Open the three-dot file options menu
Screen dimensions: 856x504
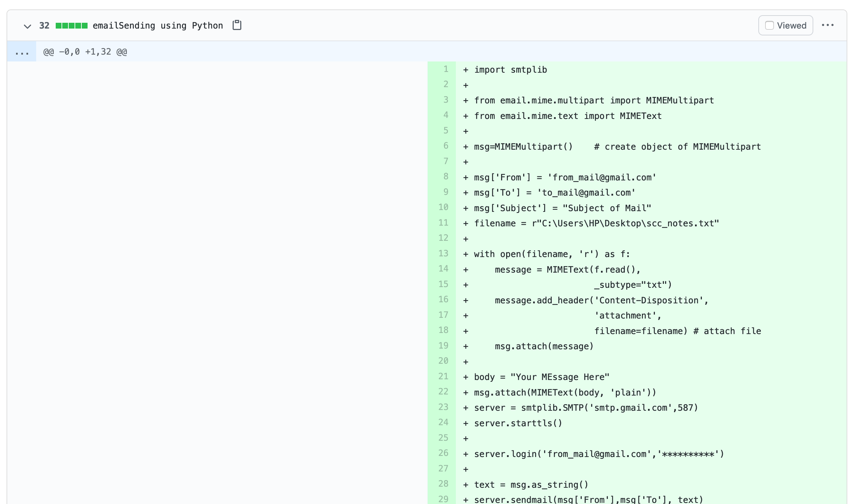pos(827,25)
